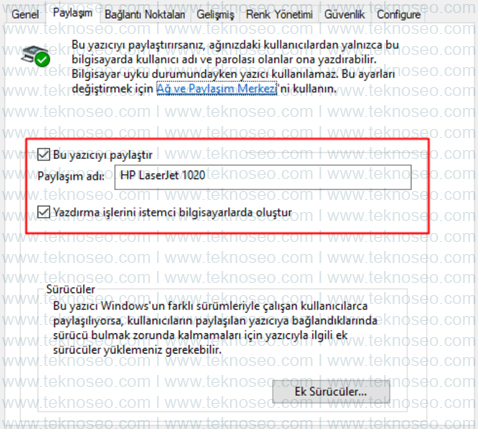Viewport: 478px width, 429px height.
Task: Click the drivers paragraph starting Bu yazıcı Windows'un
Action: (x=215, y=328)
